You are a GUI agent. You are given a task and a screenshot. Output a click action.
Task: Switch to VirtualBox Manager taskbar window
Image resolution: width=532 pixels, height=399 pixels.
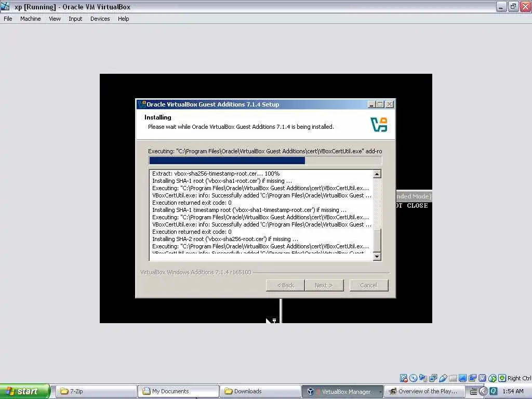[343, 391]
